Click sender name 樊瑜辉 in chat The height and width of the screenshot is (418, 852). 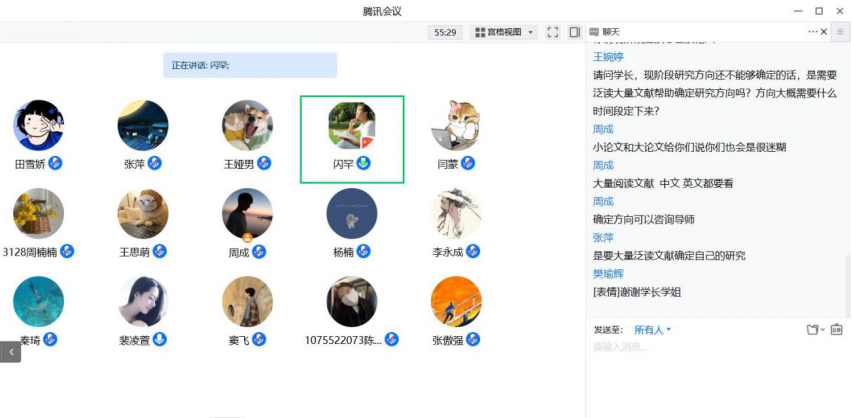pos(608,274)
